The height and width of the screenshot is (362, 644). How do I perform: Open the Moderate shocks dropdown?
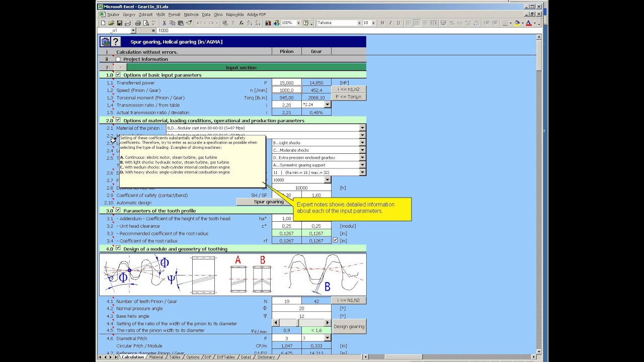pyautogui.click(x=362, y=150)
